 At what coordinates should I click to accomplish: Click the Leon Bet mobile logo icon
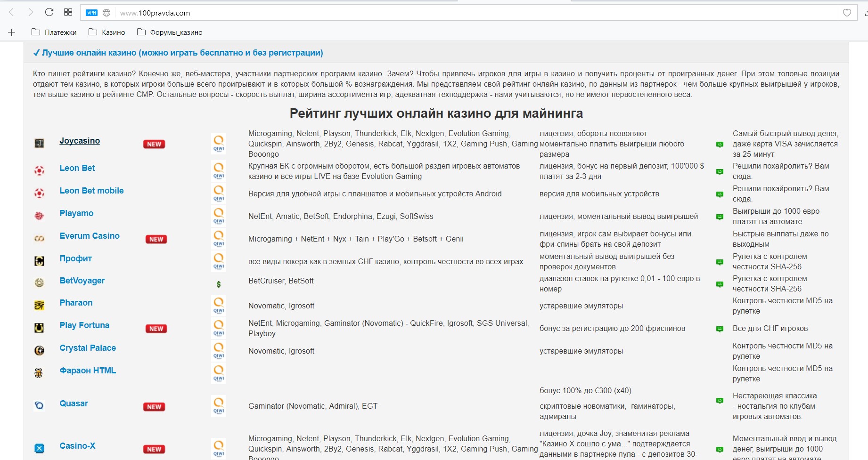pos(40,193)
